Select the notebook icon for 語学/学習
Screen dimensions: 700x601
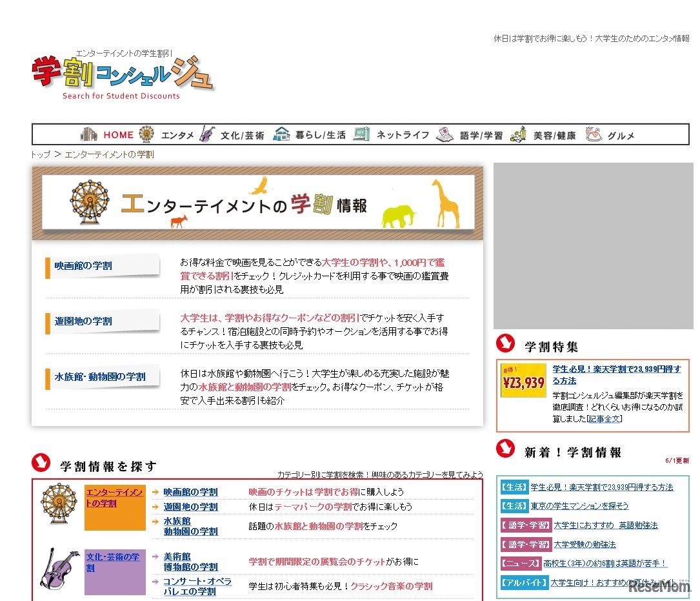pyautogui.click(x=445, y=134)
